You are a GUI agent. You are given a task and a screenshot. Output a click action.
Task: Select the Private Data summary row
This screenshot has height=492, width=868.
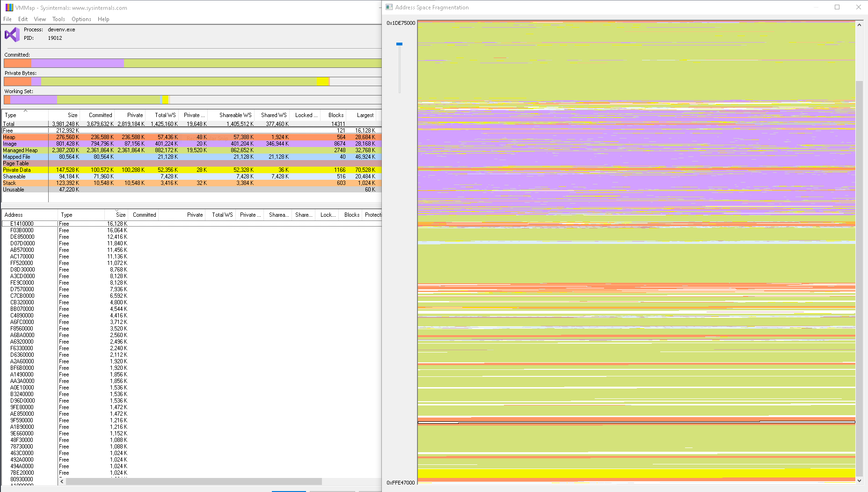(x=192, y=170)
